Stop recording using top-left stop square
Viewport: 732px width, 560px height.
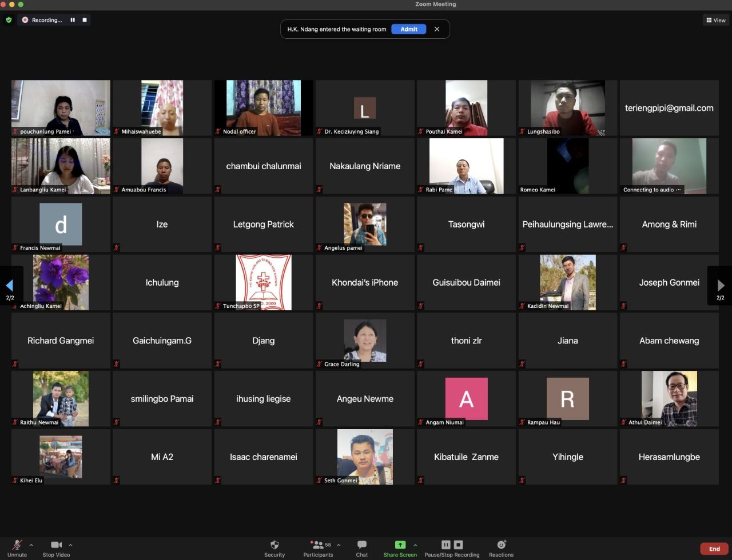pos(85,20)
